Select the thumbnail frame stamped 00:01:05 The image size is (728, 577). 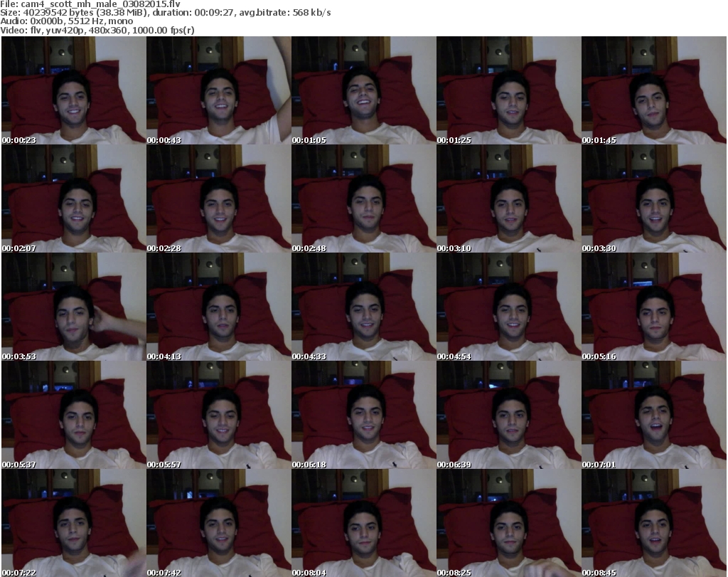[363, 90]
